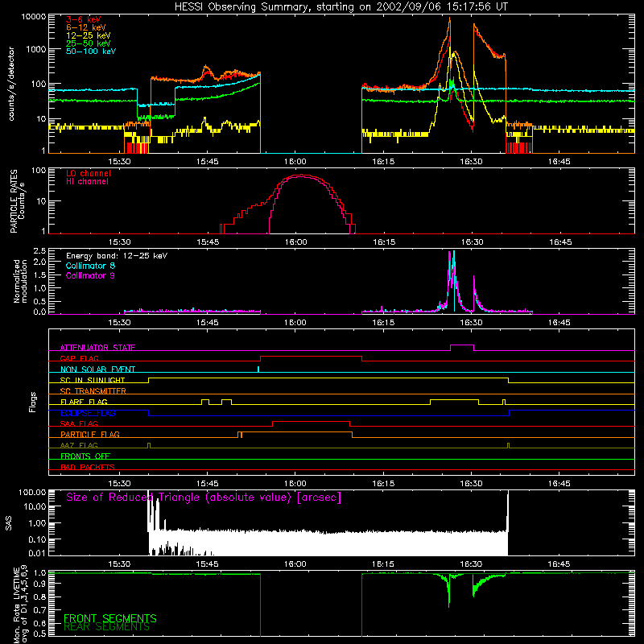The height and width of the screenshot is (644, 644).
Task: Select the Collimator 8 legend label
Action: click(90, 266)
